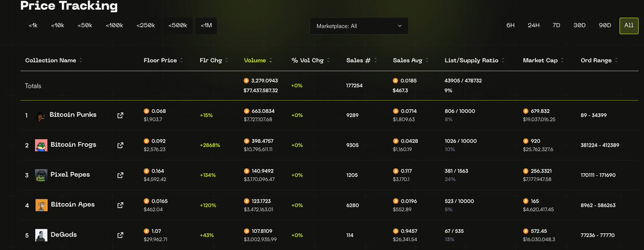Switch time range to 24H

(x=533, y=25)
